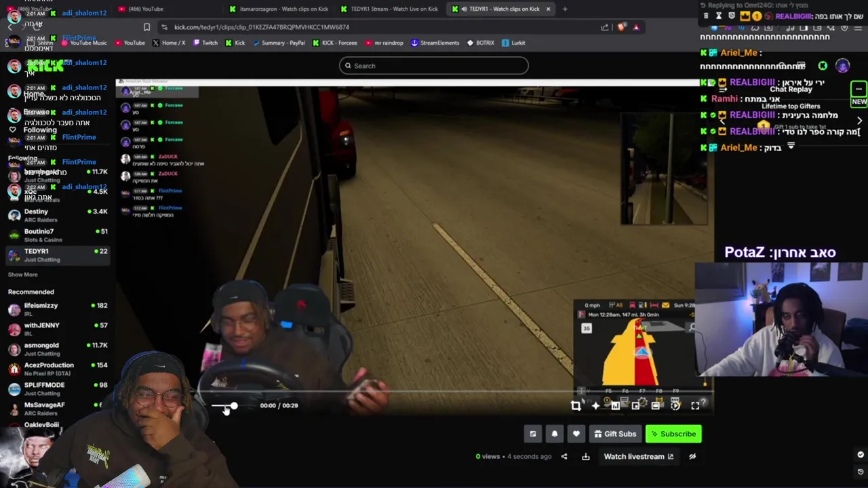The image size is (868, 488).
Task: Download the clip with download icon
Action: [x=586, y=456]
